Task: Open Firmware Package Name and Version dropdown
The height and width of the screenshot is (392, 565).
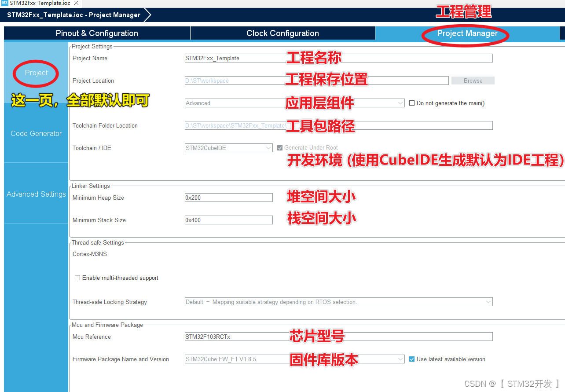Action: (x=294, y=359)
